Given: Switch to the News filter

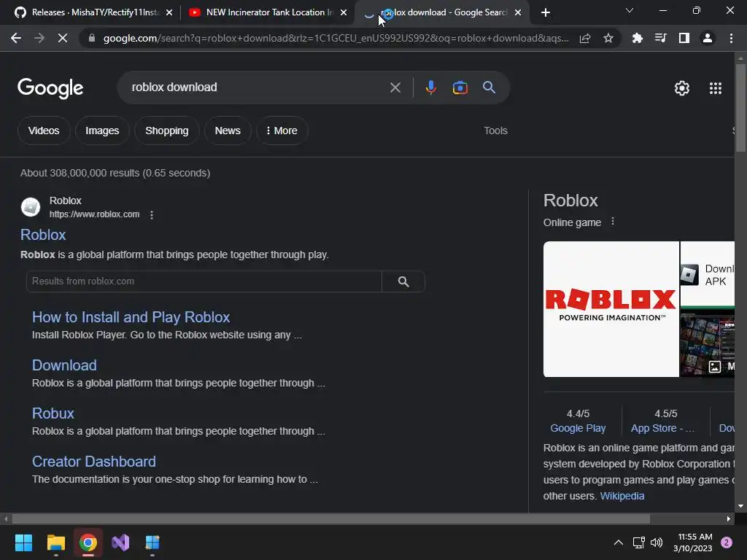Looking at the screenshot, I should (x=228, y=131).
